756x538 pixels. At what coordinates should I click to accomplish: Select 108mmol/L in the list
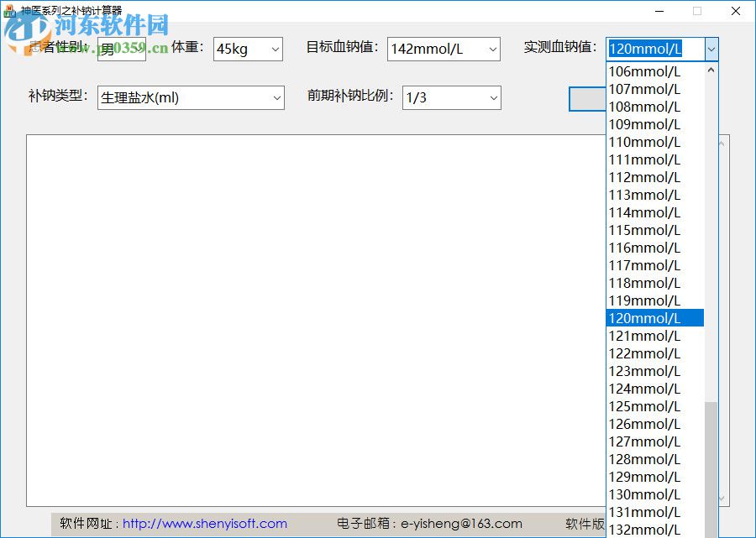click(654, 107)
